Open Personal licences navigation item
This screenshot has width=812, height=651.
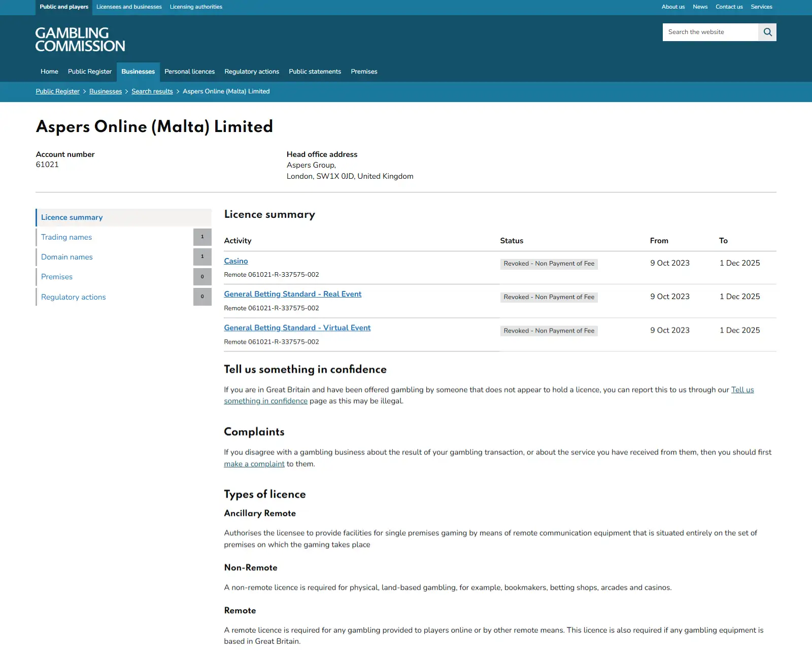pyautogui.click(x=189, y=72)
